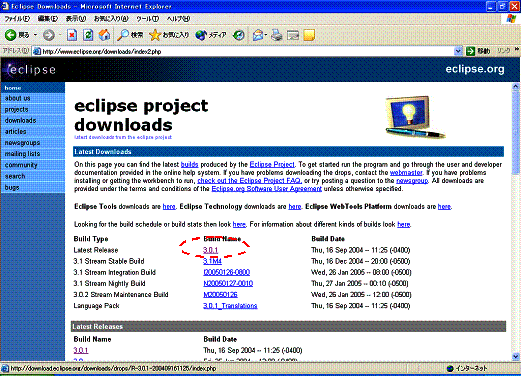Open the 3.0.1 Latest Release build link
This screenshot has width=523, height=377.
210,250
